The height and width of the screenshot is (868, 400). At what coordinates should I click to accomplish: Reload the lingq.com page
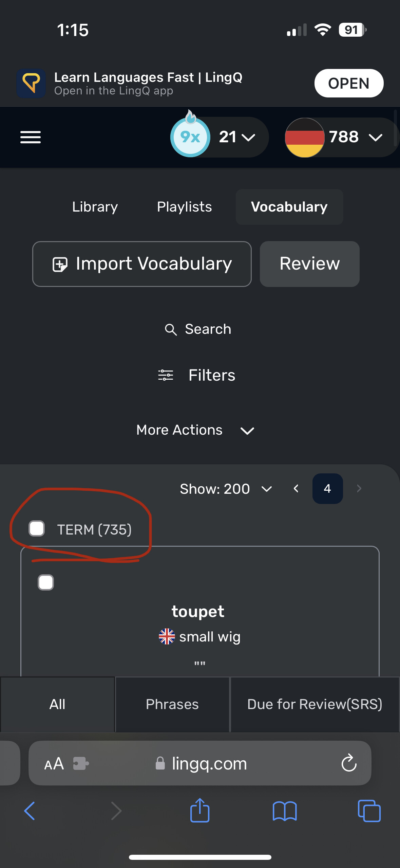(349, 763)
